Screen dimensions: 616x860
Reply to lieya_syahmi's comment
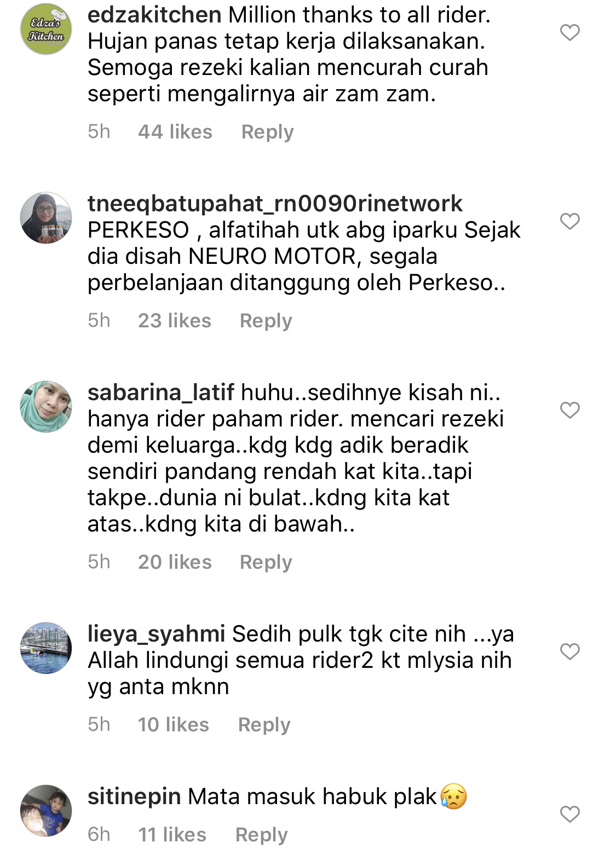(x=264, y=725)
